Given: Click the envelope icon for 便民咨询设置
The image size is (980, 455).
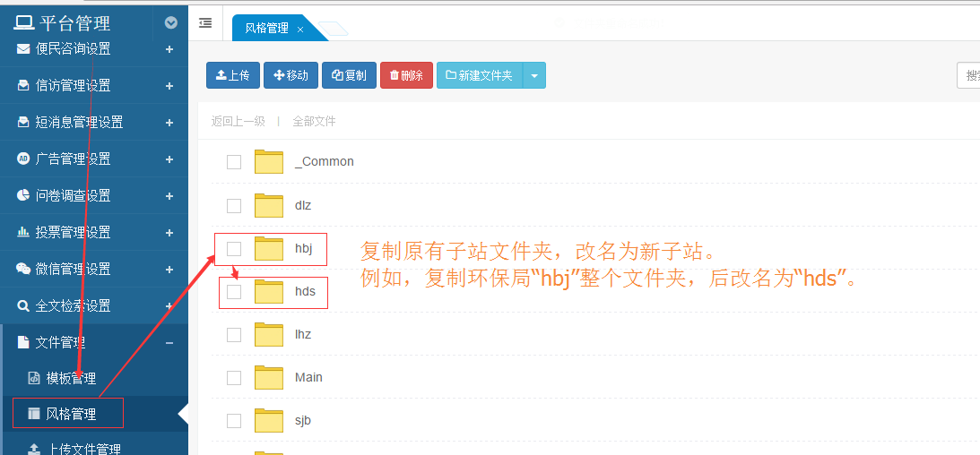Looking at the screenshot, I should pos(23,48).
